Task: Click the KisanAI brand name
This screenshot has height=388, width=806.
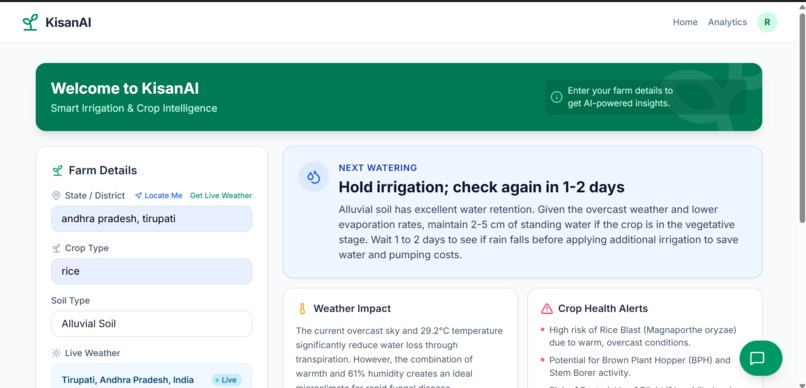Action: coord(68,22)
